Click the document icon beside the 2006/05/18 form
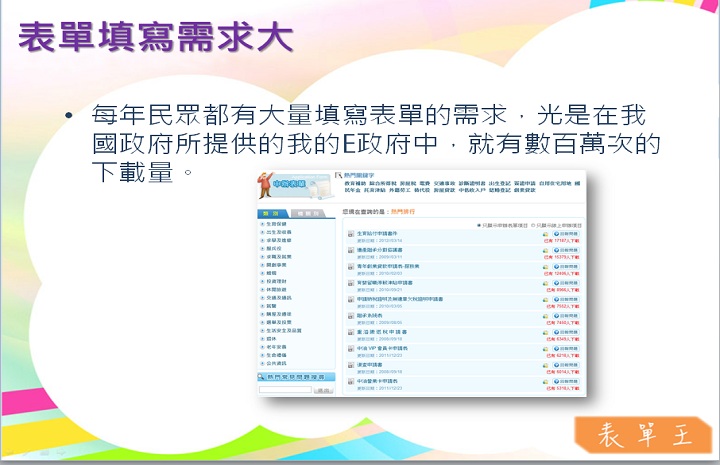This screenshot has height=465, width=720. (350, 331)
